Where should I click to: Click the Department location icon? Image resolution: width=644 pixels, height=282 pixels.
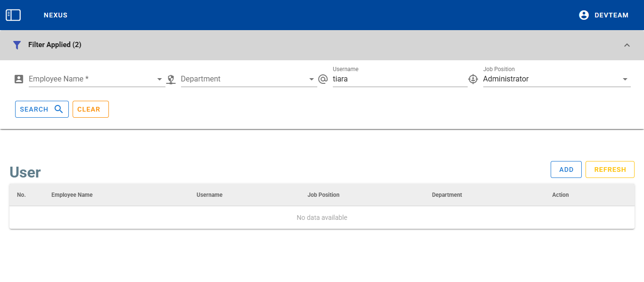pyautogui.click(x=171, y=80)
